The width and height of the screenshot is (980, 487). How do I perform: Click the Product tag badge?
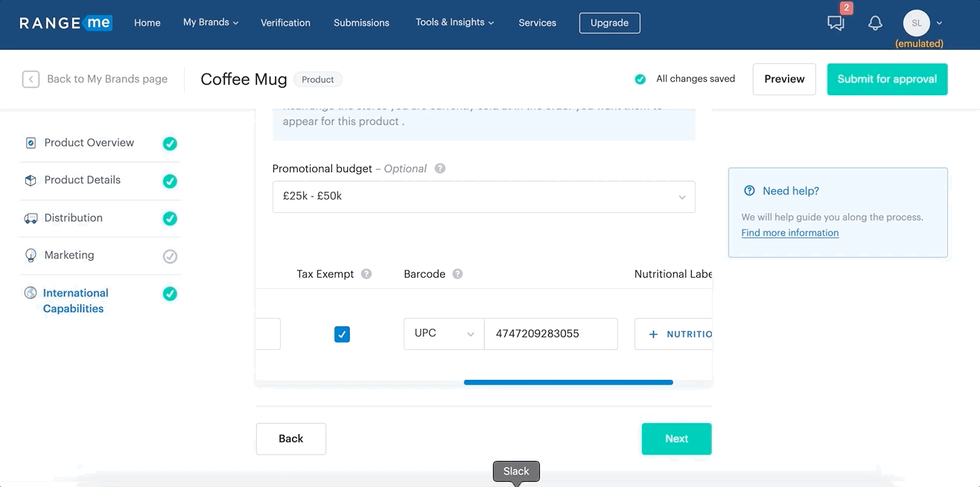(x=318, y=80)
